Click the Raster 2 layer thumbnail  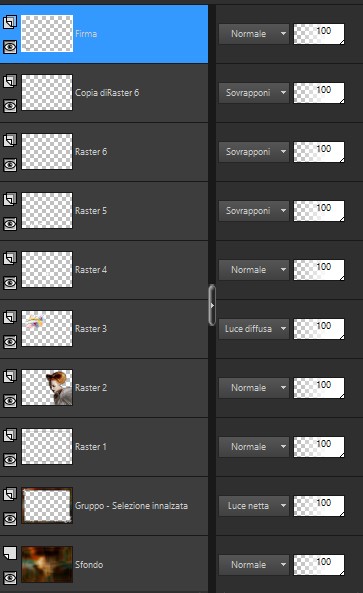click(x=47, y=388)
